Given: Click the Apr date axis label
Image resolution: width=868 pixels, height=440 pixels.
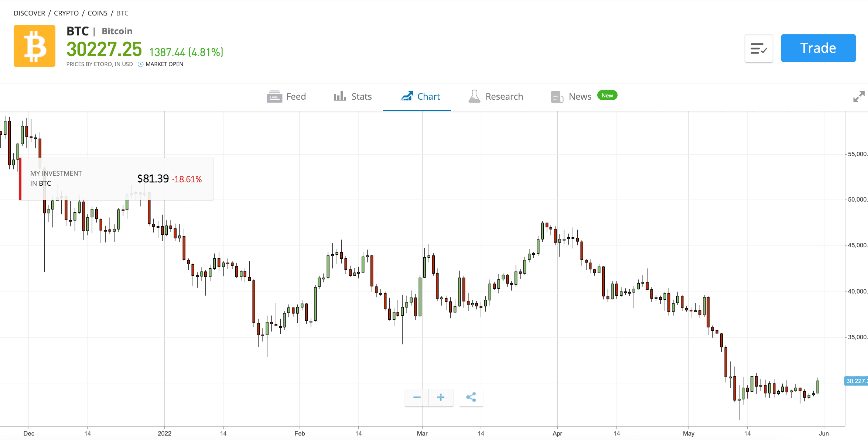Looking at the screenshot, I should coord(557,433).
